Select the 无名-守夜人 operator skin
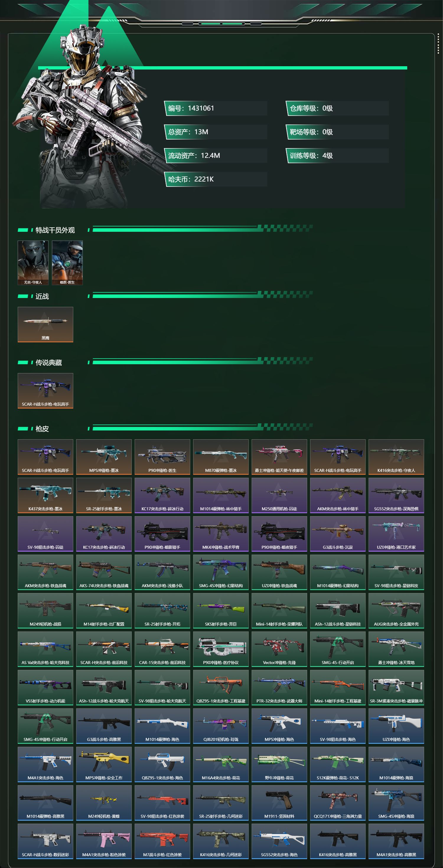The image size is (443, 868). pos(33,263)
